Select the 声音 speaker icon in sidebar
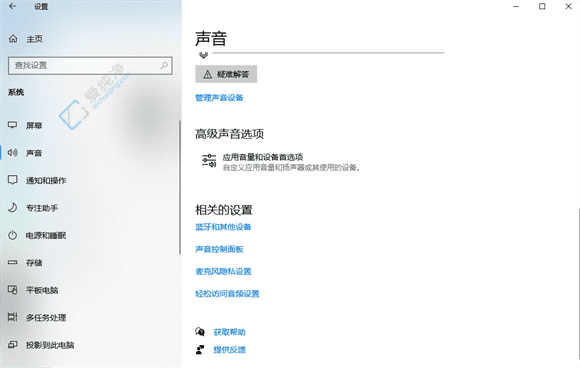 coord(13,152)
